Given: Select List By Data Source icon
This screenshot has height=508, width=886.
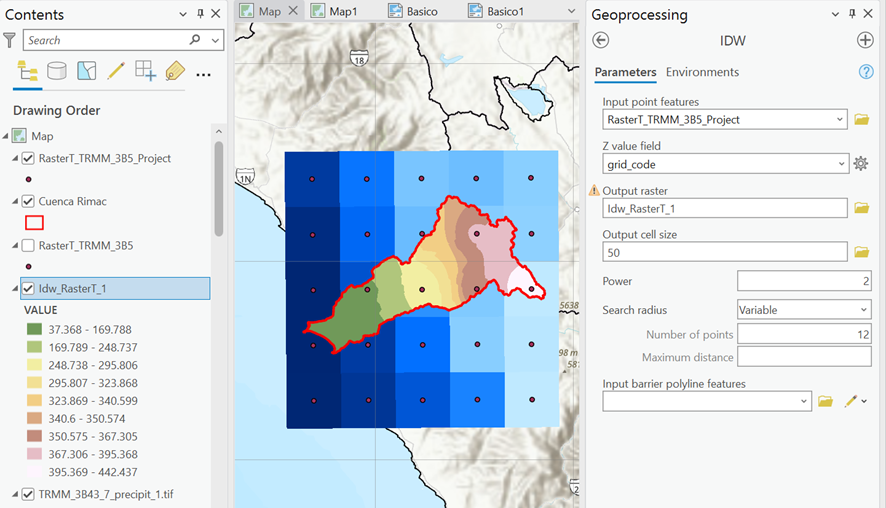Looking at the screenshot, I should [x=57, y=71].
